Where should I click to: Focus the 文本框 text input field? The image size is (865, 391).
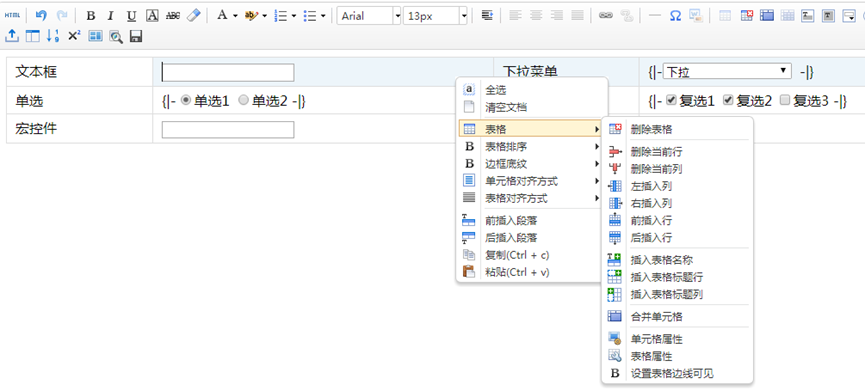click(228, 72)
